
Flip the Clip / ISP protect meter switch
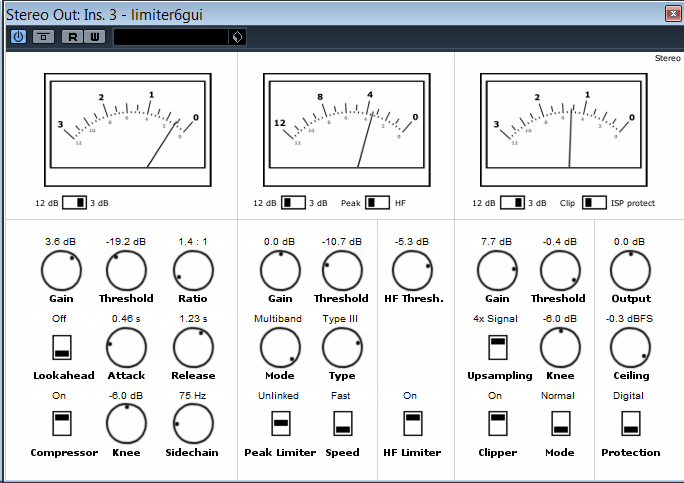(593, 203)
